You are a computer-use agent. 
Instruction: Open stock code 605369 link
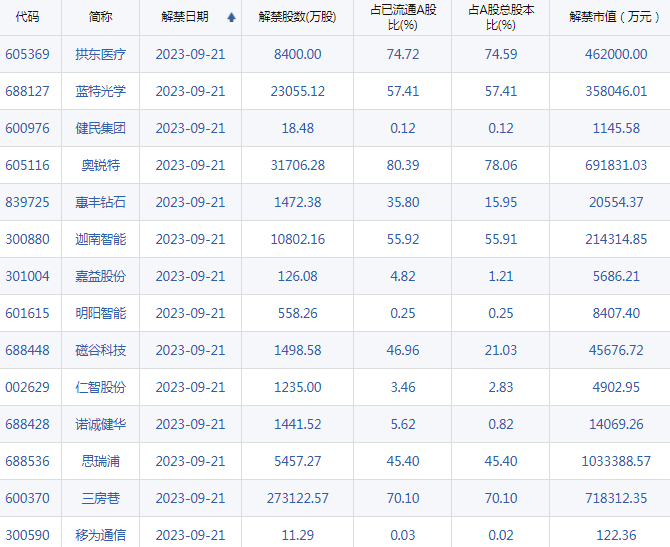click(x=26, y=54)
